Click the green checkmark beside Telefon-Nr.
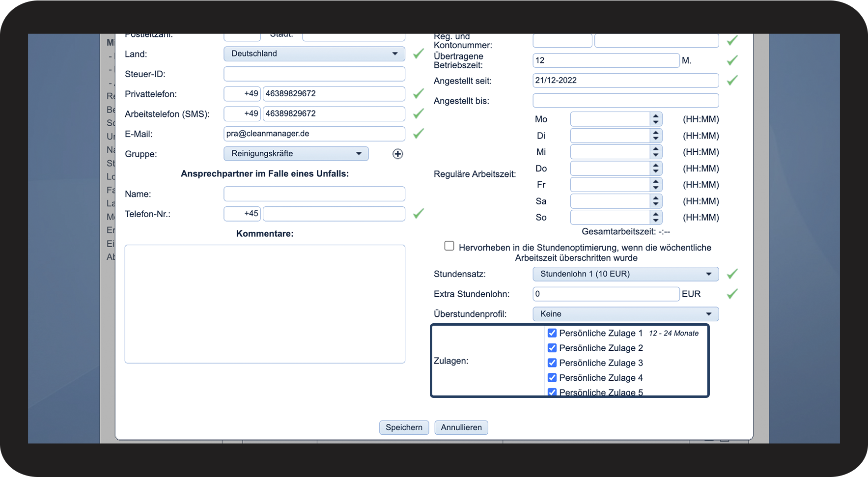The height and width of the screenshot is (477, 868). [x=418, y=214]
